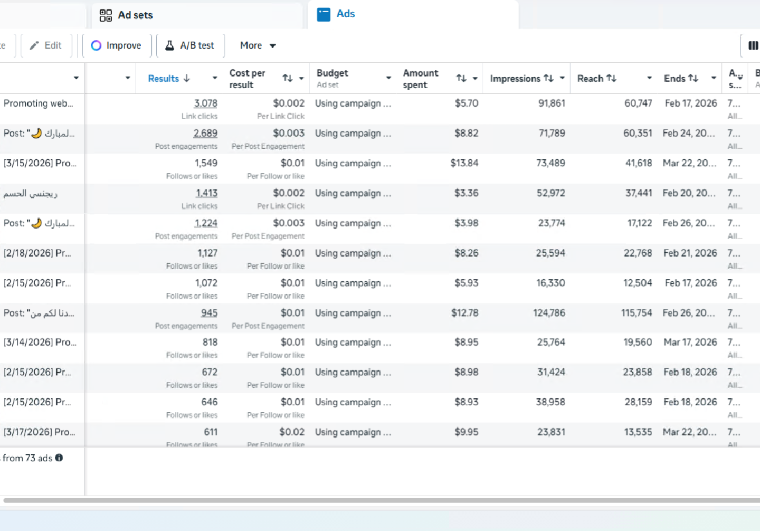Image resolution: width=760 pixels, height=532 pixels.
Task: Click the sort arrows in Cost per result column
Action: [x=288, y=78]
